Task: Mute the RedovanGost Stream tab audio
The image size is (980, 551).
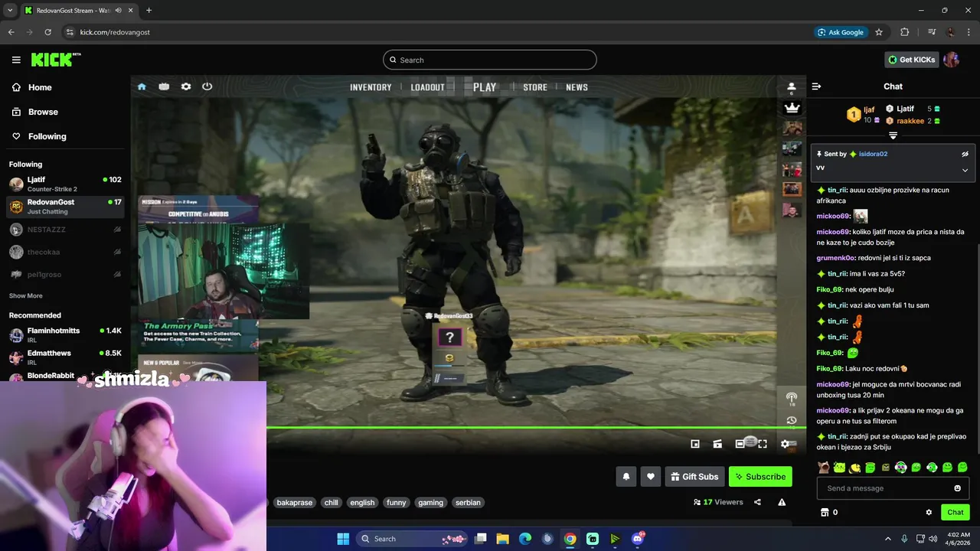Action: pyautogui.click(x=118, y=11)
